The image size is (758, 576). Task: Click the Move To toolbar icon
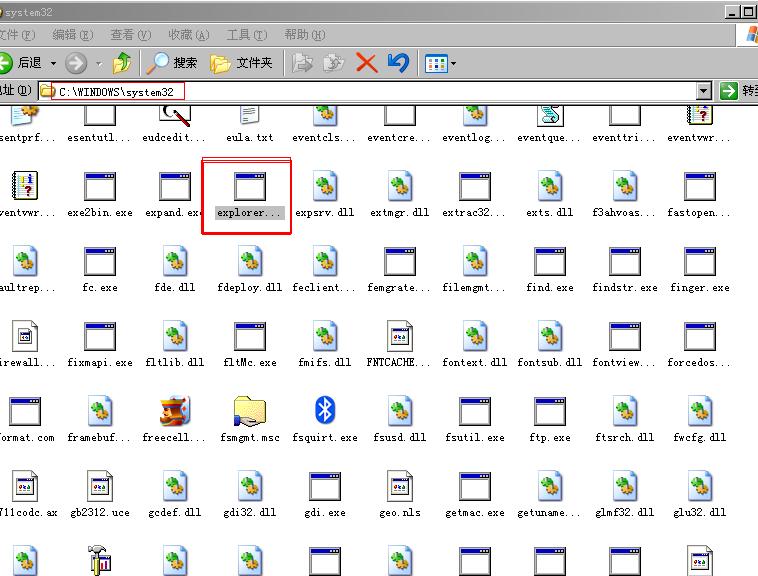[x=303, y=63]
